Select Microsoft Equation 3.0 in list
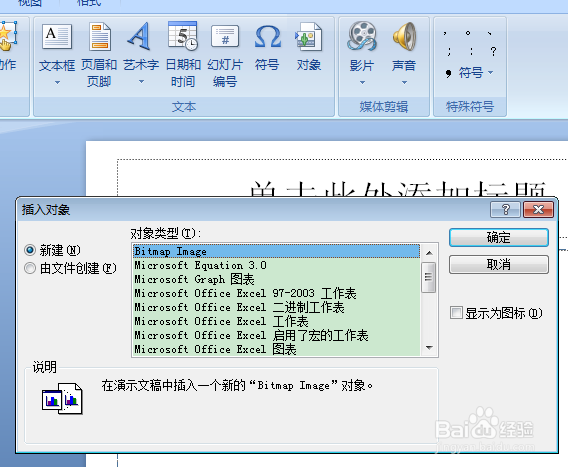Image resolution: width=568 pixels, height=467 pixels. click(x=276, y=265)
